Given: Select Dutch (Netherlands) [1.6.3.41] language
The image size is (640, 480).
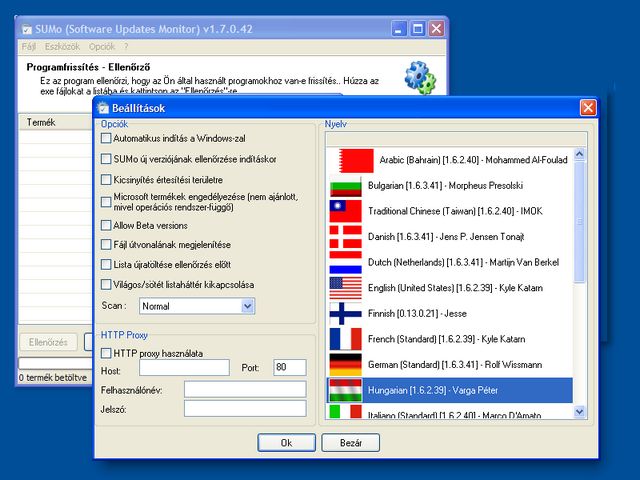Looking at the screenshot, I should click(x=450, y=263).
